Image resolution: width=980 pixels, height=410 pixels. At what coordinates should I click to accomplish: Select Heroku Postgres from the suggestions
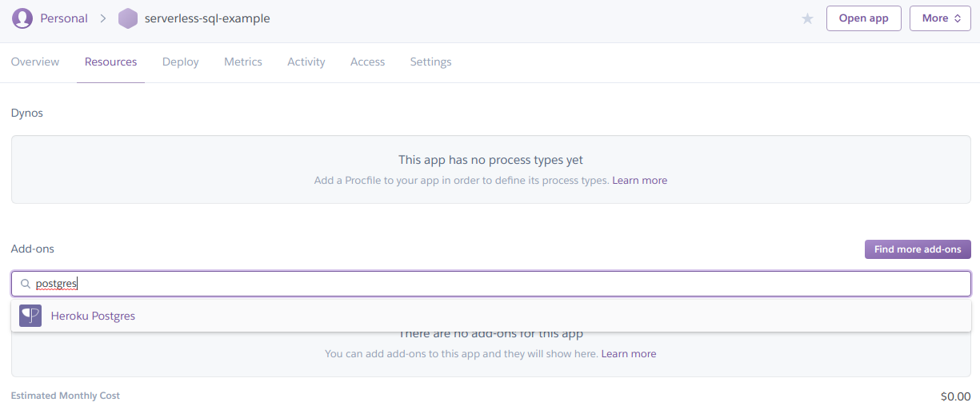[x=93, y=316]
